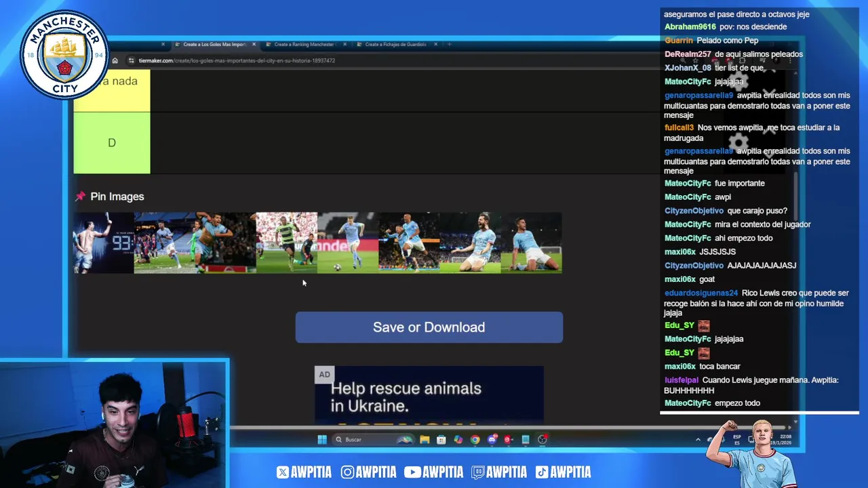Expand the system tray hidden icons chevron
Viewport: 868px width, 488px height.
698,440
